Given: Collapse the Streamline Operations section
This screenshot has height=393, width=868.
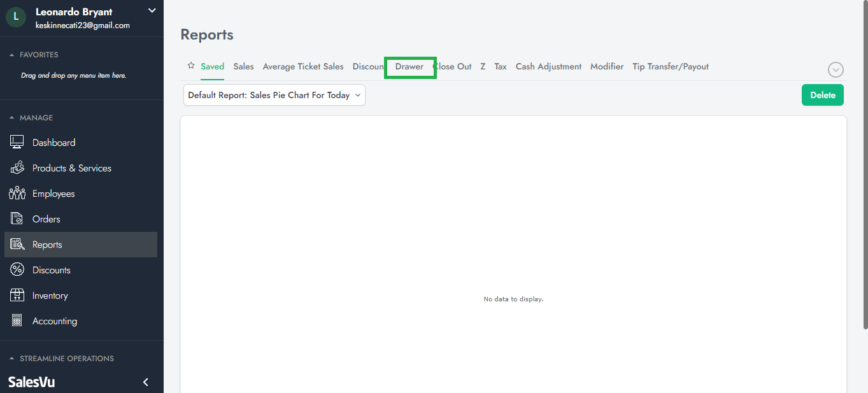Looking at the screenshot, I should click(11, 359).
